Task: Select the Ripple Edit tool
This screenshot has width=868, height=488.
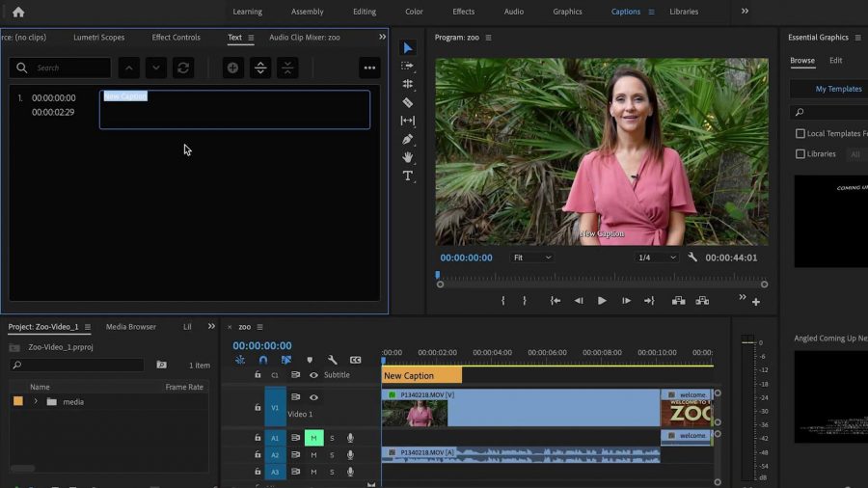Action: pos(407,84)
